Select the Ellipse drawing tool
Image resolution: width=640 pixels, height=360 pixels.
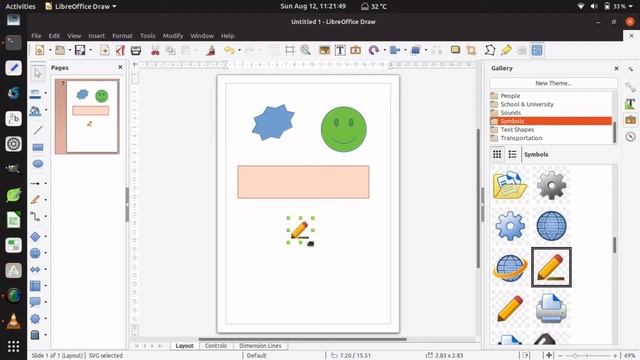38,164
